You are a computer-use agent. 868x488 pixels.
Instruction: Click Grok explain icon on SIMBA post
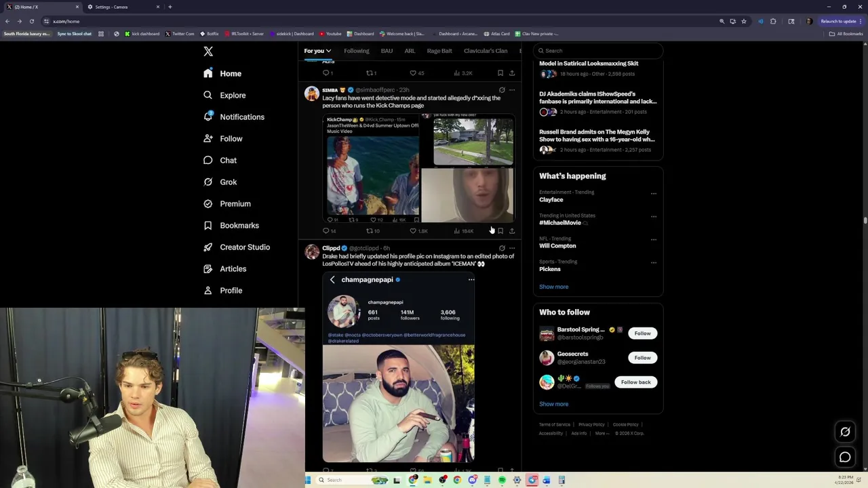point(502,89)
